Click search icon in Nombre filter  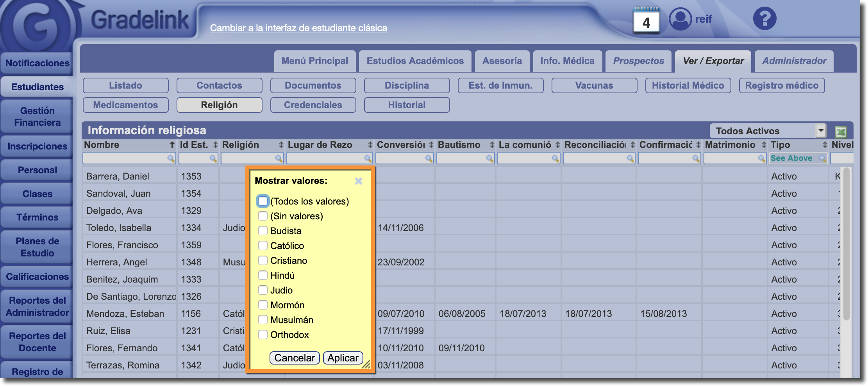point(171,158)
